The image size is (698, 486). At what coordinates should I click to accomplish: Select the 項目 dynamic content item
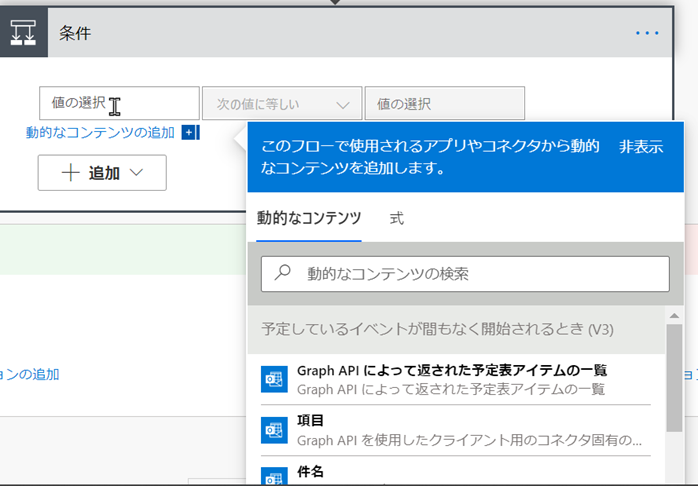tap(456, 430)
